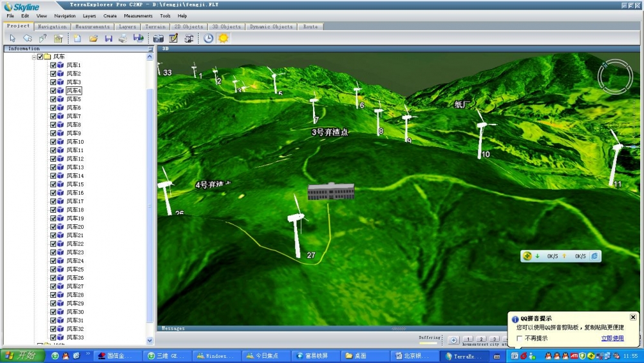Click the compass navigation ring in 3D view

[x=615, y=77]
